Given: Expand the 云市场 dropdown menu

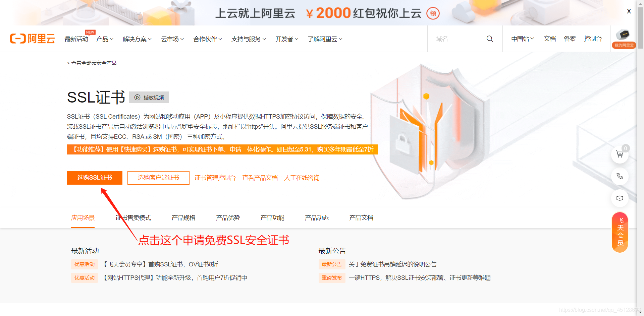Looking at the screenshot, I should pos(172,39).
